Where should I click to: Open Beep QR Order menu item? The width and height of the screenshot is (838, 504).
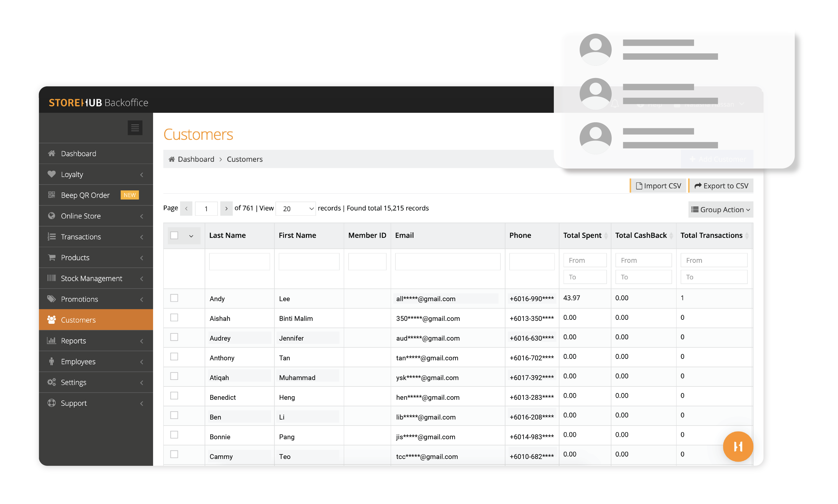point(96,195)
